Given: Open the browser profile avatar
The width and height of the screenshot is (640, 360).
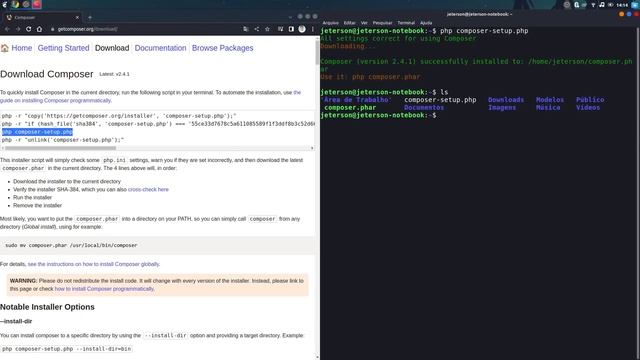Looking at the screenshot, I should tap(302, 29).
